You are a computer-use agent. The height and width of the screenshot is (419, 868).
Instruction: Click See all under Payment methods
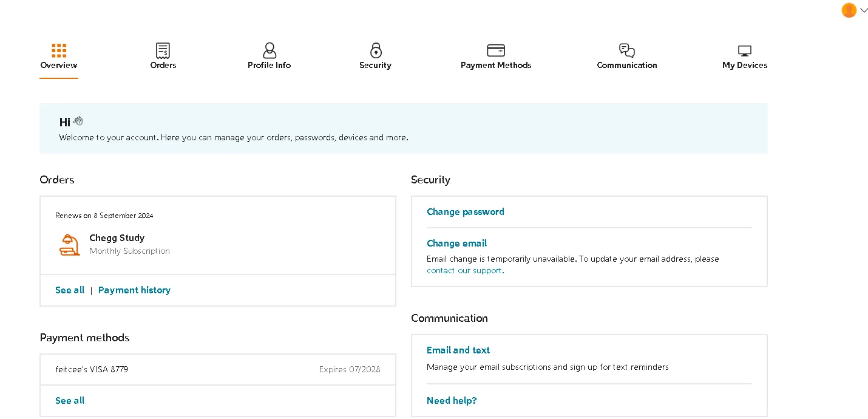[x=70, y=401]
